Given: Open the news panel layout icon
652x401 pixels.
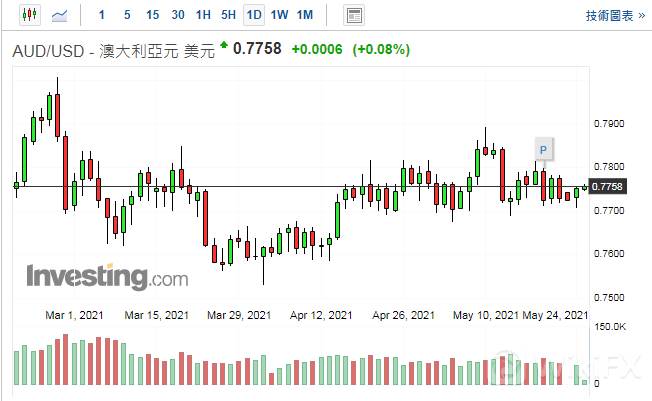Looking at the screenshot, I should [x=354, y=15].
